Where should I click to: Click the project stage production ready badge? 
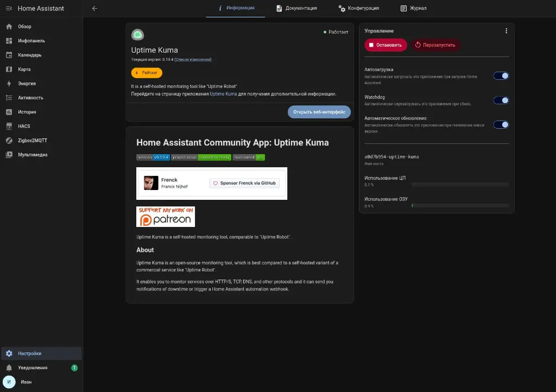(201, 157)
